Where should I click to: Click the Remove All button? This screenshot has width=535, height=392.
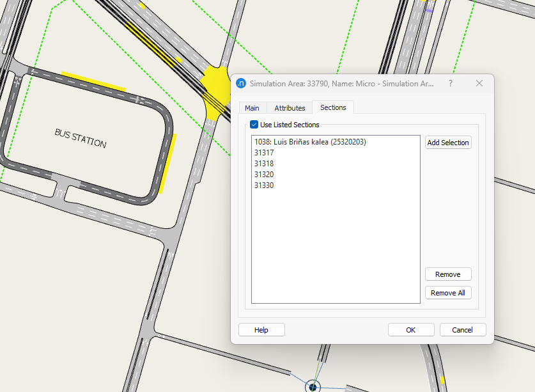tap(447, 292)
